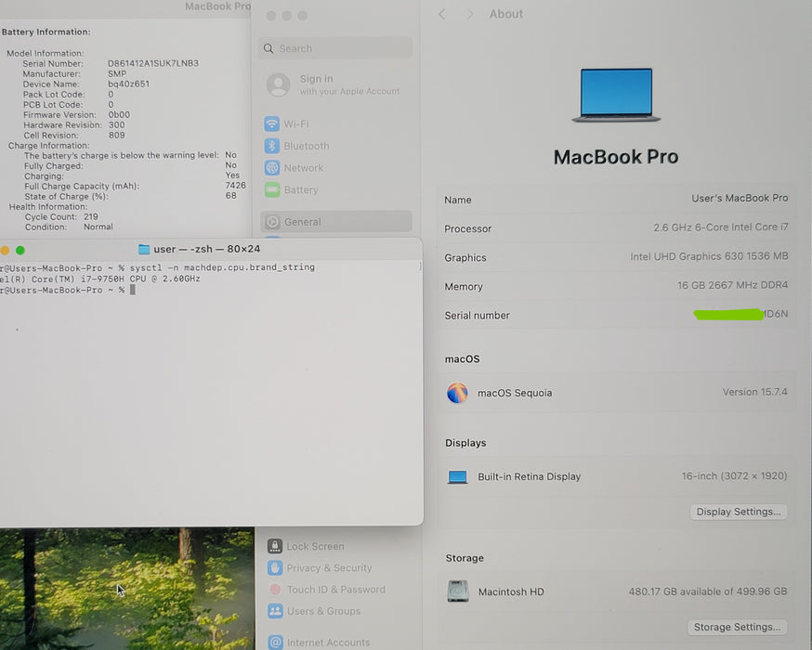Select Network globe icon in sidebar
This screenshot has height=650, width=812.
tap(272, 168)
